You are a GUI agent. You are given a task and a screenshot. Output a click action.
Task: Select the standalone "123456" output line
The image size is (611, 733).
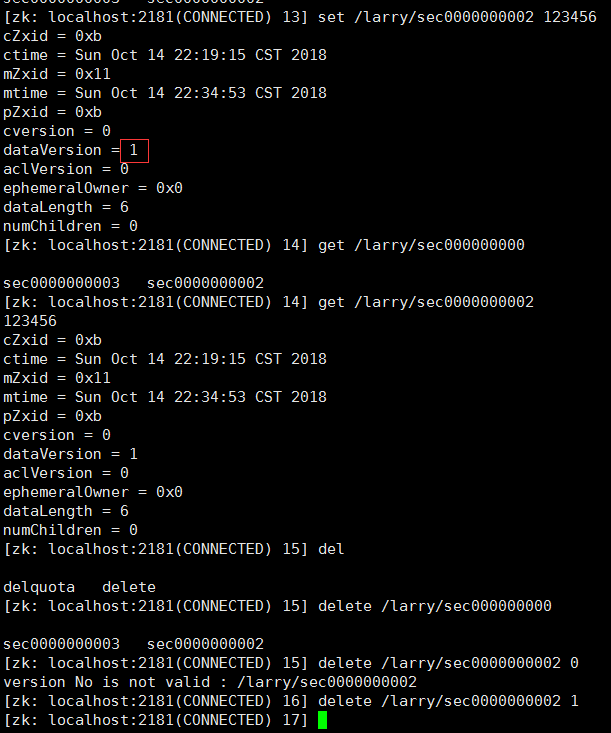(x=30, y=321)
